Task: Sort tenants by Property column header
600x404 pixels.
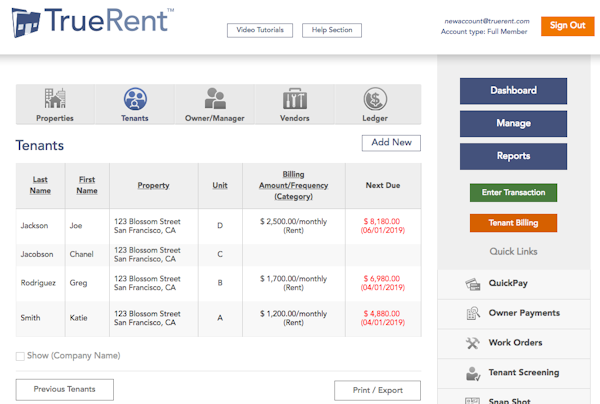Action: click(x=153, y=186)
